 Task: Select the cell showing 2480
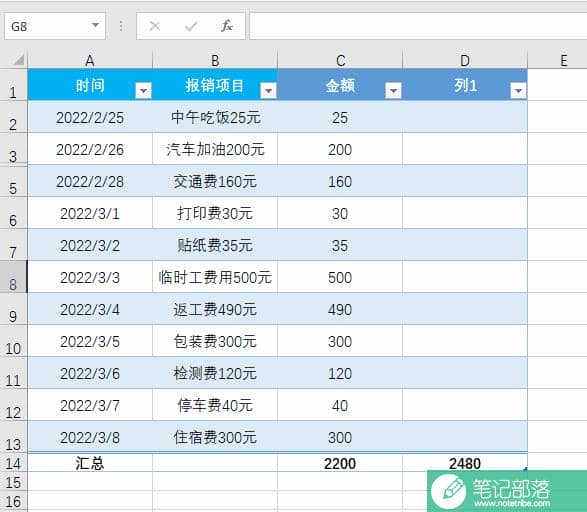(465, 463)
